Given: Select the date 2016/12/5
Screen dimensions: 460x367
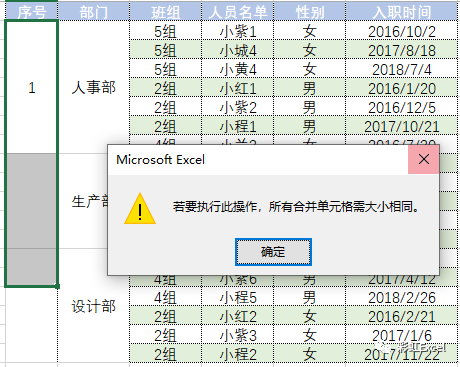Looking at the screenshot, I should [x=402, y=107].
